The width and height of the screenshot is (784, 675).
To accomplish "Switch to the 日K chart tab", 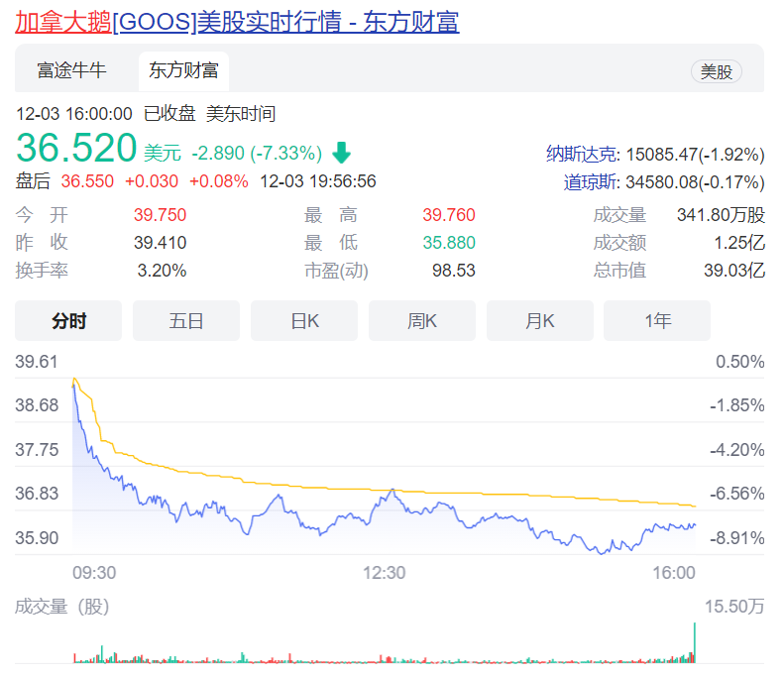I will tap(304, 320).
